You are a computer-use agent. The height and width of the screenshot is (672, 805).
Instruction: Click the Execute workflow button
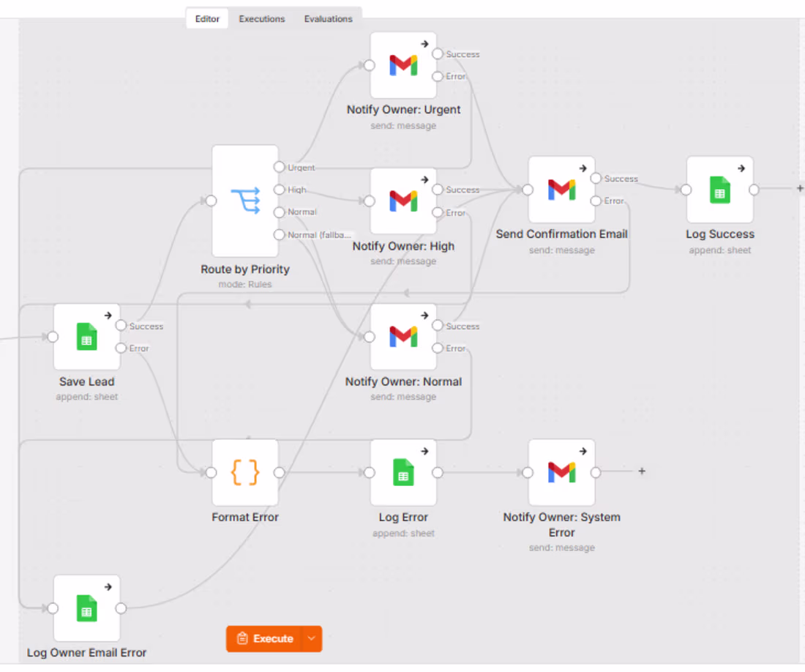pos(264,638)
